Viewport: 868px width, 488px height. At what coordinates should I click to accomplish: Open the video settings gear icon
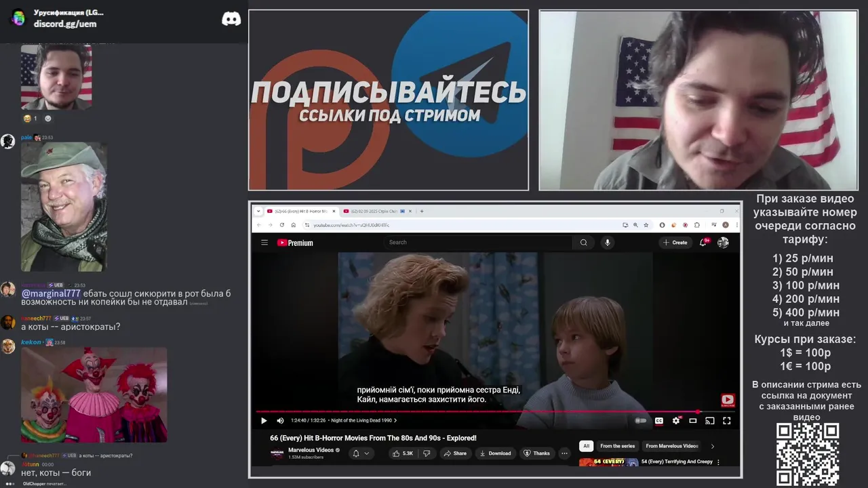click(675, 420)
